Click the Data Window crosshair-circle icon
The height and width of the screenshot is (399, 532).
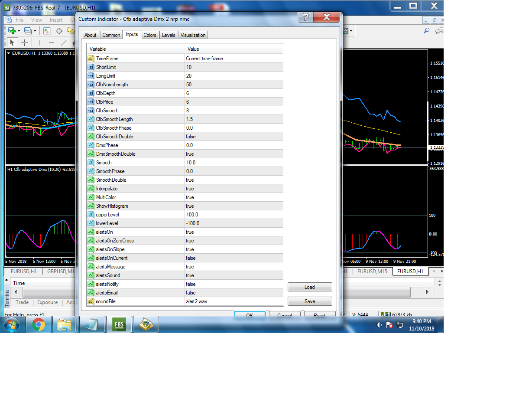click(59, 31)
